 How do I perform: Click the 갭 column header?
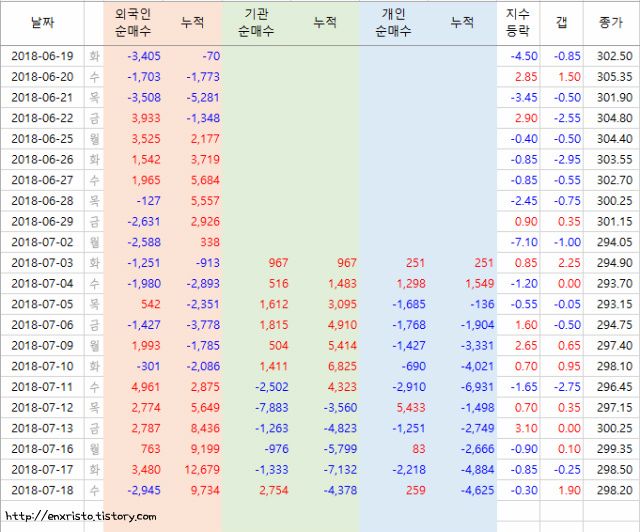(562, 22)
